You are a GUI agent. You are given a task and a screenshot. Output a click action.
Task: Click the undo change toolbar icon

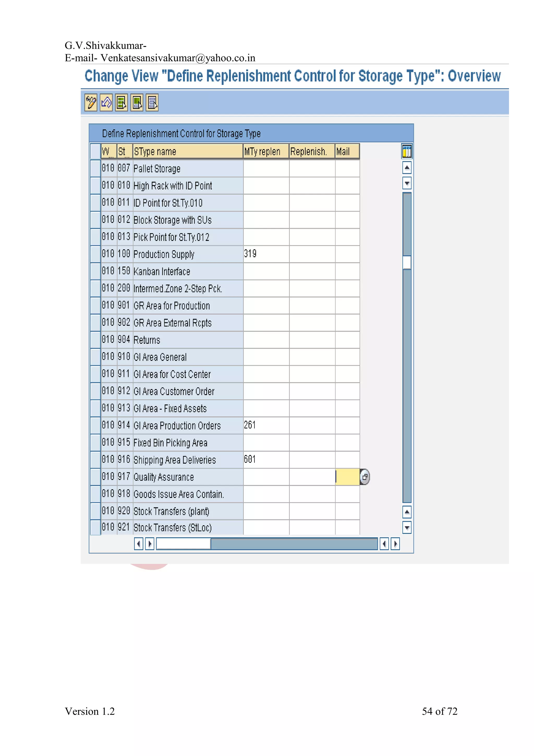tap(106, 103)
